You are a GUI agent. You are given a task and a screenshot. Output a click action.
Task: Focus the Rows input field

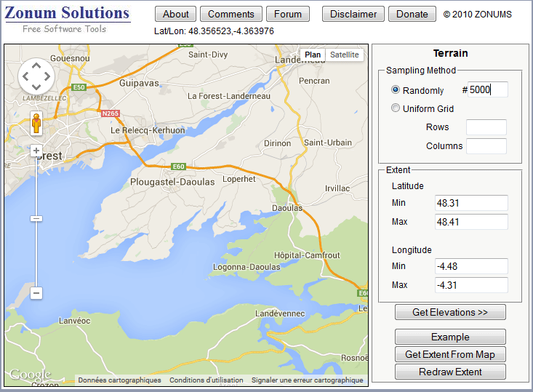[486, 127]
